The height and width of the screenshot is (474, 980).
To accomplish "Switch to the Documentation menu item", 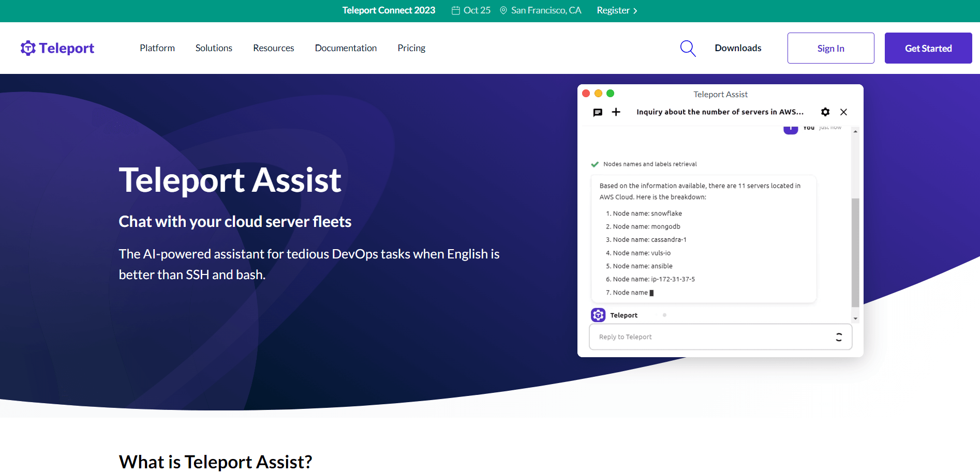I will pos(345,48).
